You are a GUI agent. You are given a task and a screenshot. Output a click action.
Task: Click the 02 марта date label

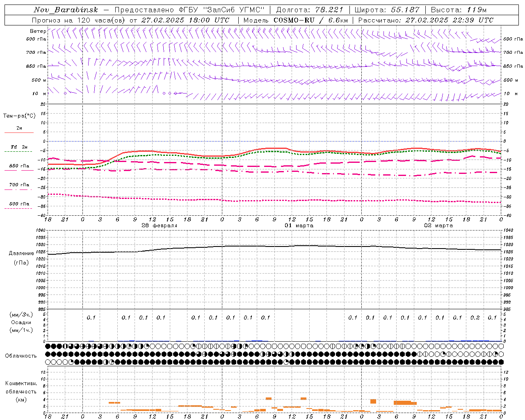tap(438, 226)
